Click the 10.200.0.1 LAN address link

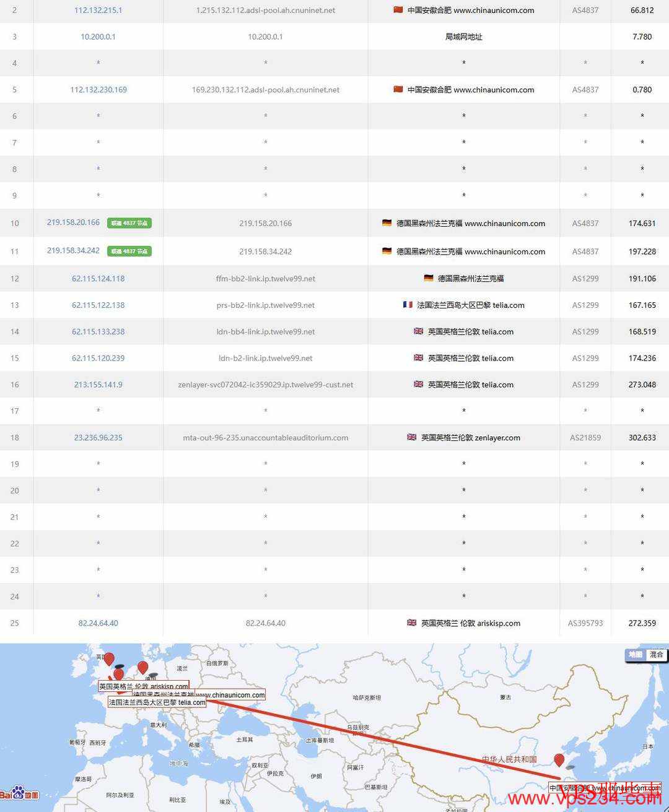point(98,37)
